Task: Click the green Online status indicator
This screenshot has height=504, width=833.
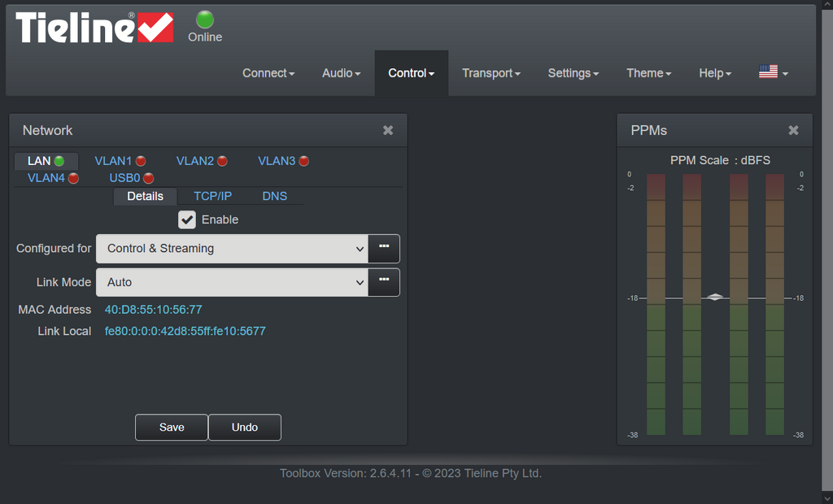Action: 205,20
